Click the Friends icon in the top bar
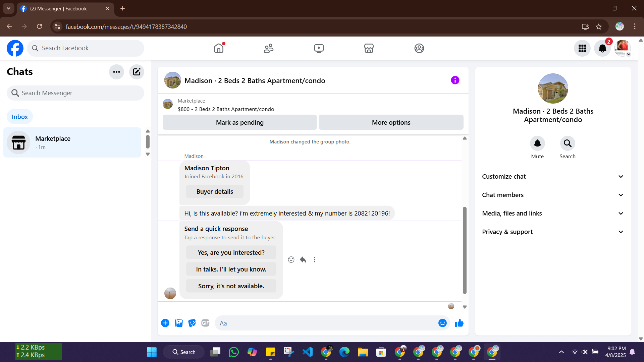 click(268, 48)
